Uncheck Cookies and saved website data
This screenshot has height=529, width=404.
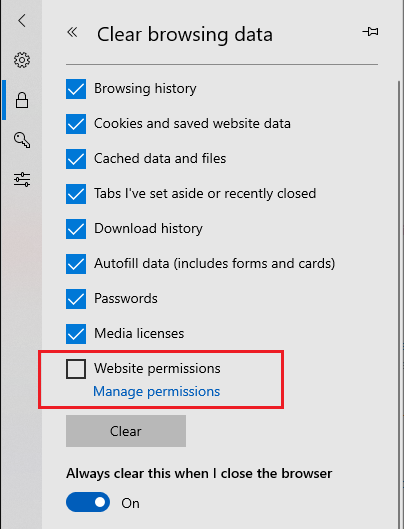point(76,124)
